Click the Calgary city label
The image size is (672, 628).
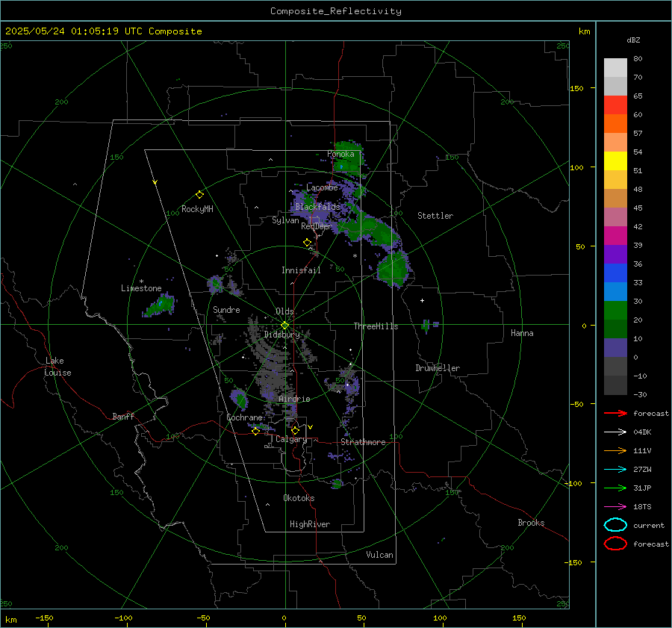click(291, 439)
